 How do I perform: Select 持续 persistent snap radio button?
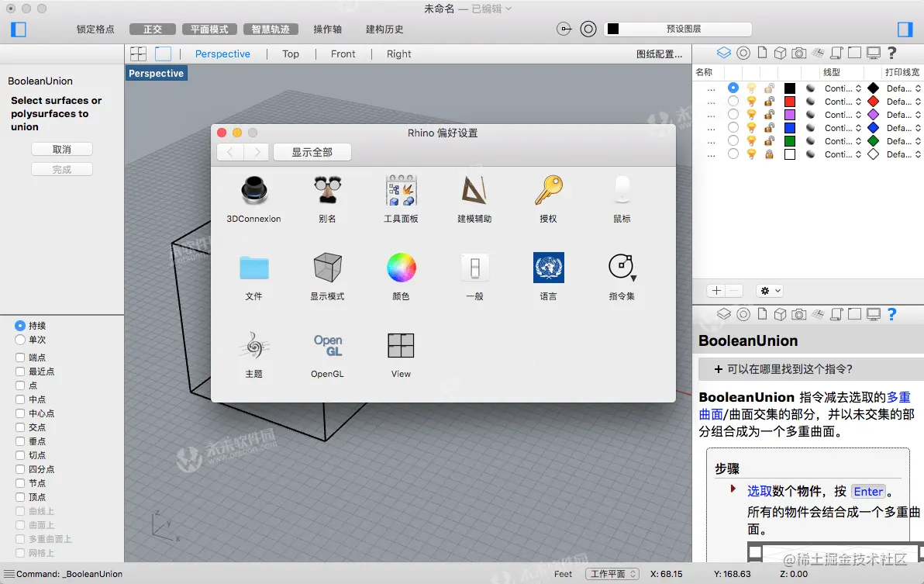(x=20, y=325)
